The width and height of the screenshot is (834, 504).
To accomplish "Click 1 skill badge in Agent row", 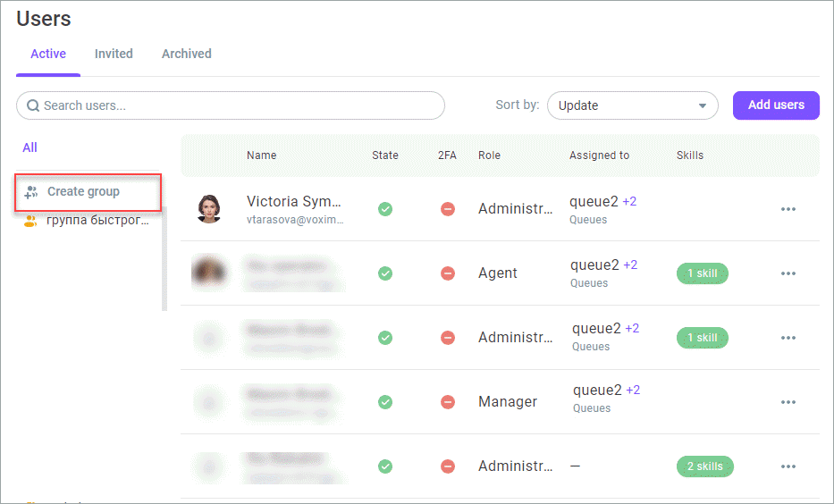I will click(x=702, y=273).
